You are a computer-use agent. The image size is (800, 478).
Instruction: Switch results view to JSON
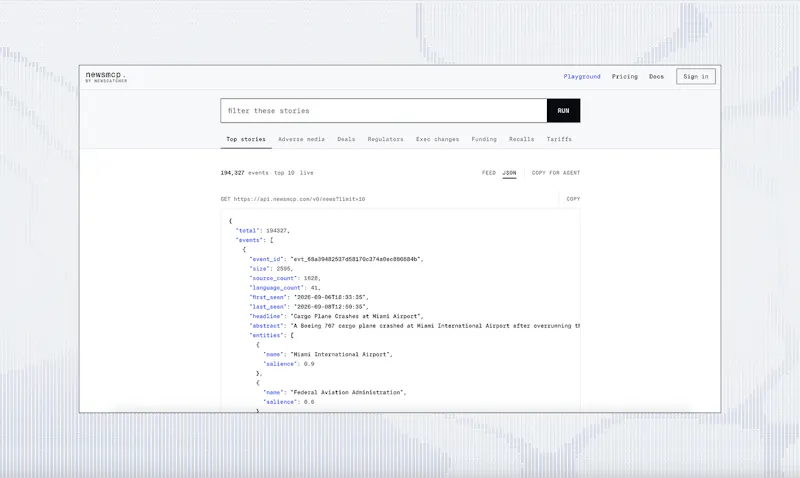pyautogui.click(x=509, y=173)
